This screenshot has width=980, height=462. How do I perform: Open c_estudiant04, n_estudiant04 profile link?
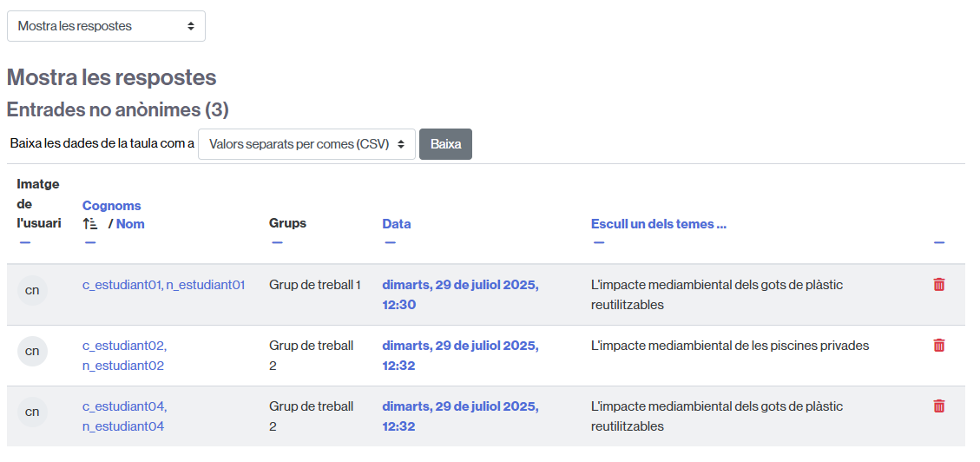[x=125, y=416]
